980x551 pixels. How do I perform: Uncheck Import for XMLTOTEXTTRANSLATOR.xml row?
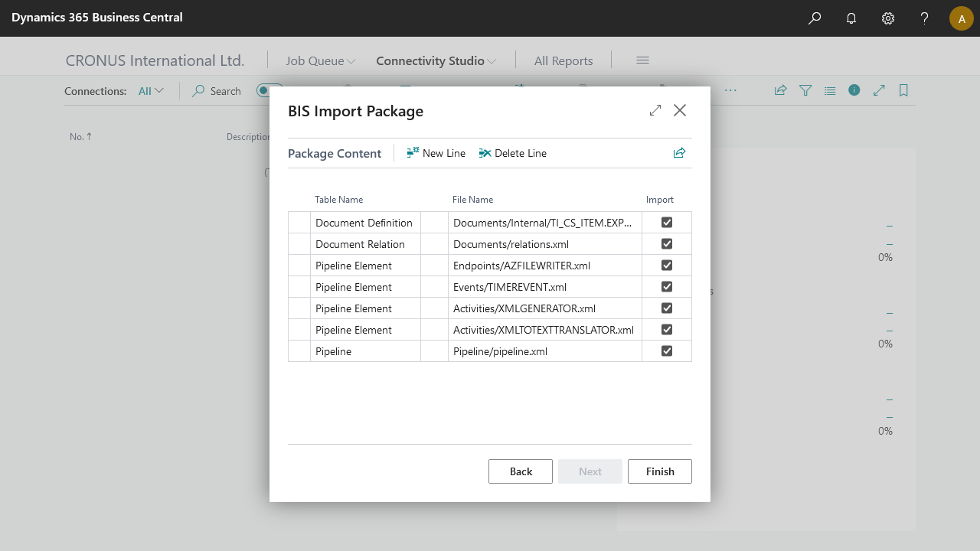coord(667,330)
